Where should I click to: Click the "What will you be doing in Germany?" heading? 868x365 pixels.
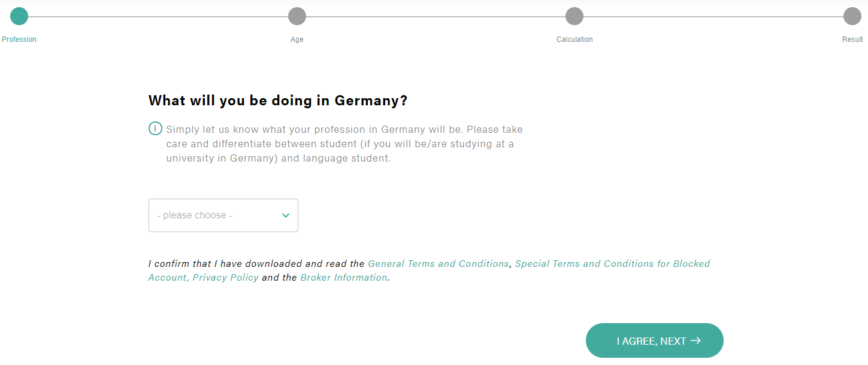pos(278,101)
